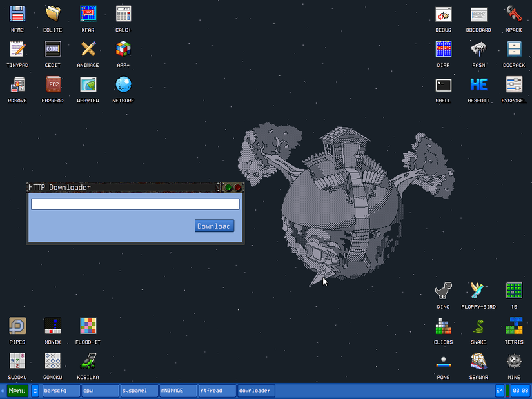Open the HEXEDIT desktop icon
The width and height of the screenshot is (532, 399).
[x=478, y=85]
